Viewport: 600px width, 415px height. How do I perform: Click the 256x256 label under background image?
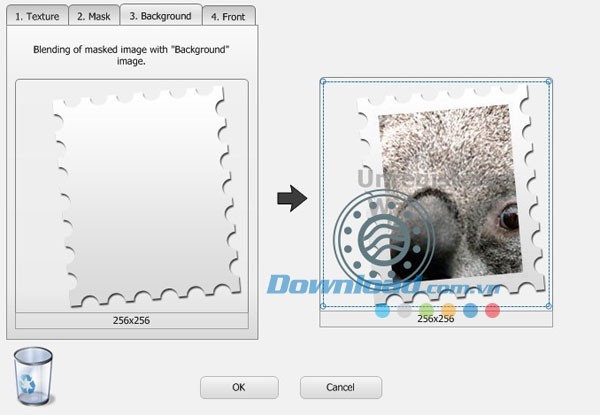coord(131,321)
